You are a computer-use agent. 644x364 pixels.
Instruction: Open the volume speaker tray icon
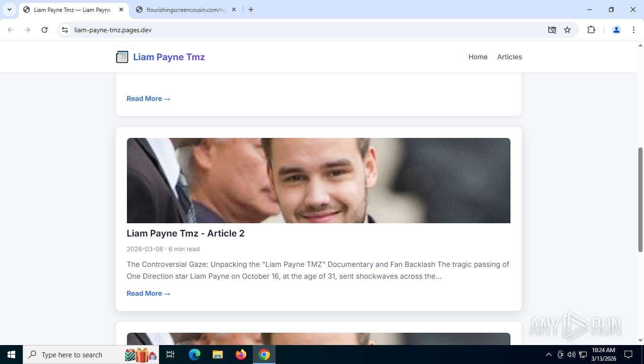(x=572, y=355)
